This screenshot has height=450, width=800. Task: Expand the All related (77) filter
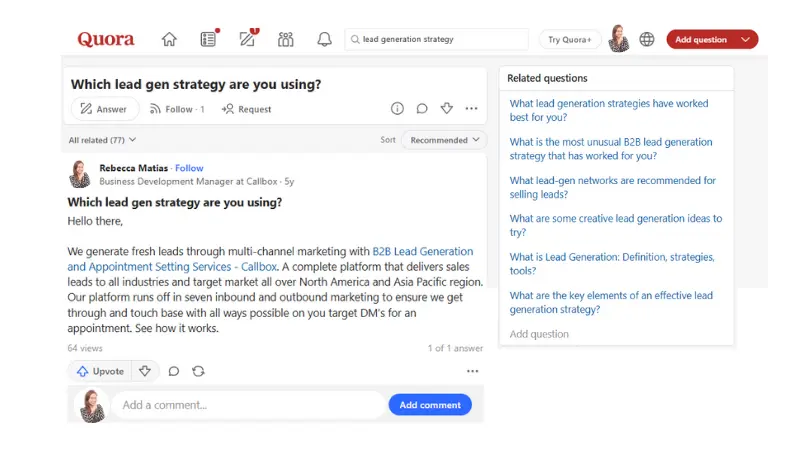point(102,140)
